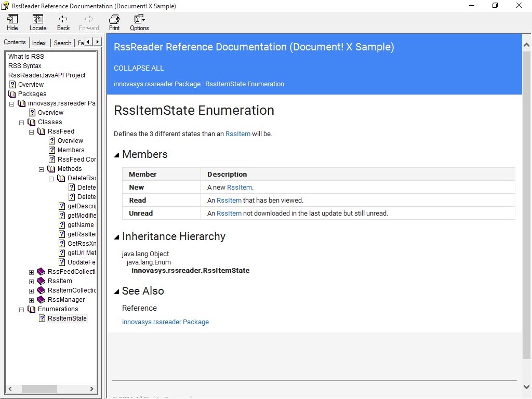Select the RssFeed book icon in tree
The width and height of the screenshot is (532, 399).
coord(41,131)
